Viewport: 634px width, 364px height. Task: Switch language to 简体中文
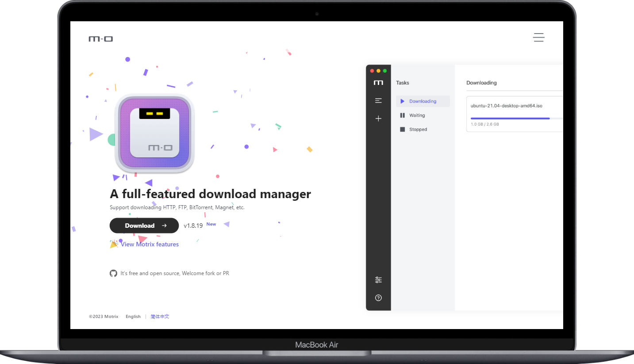click(160, 317)
